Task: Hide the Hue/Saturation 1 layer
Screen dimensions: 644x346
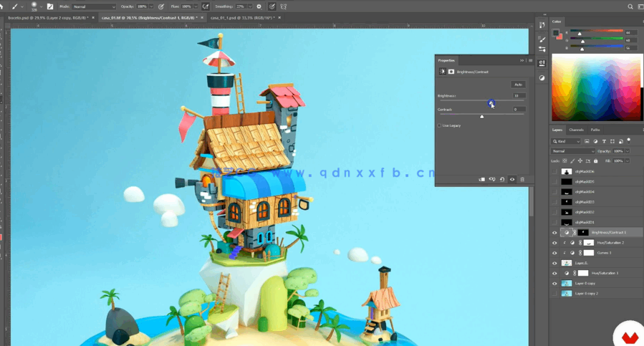Action: tap(554, 273)
